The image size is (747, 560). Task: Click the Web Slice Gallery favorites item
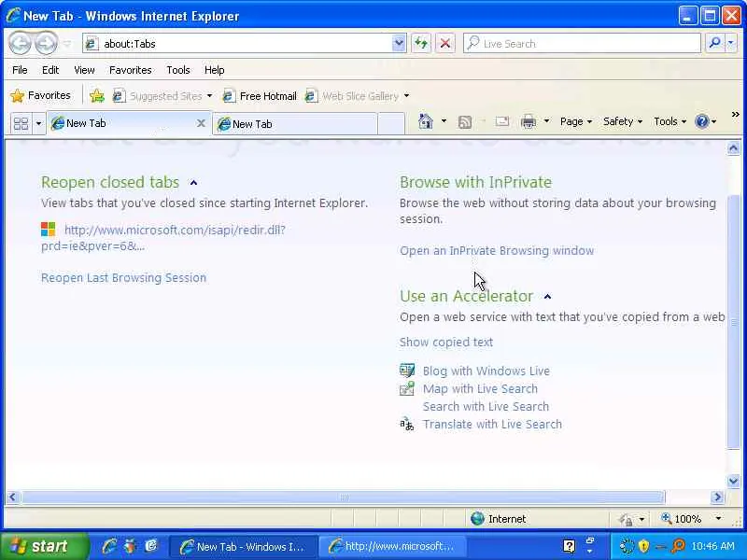(357, 96)
